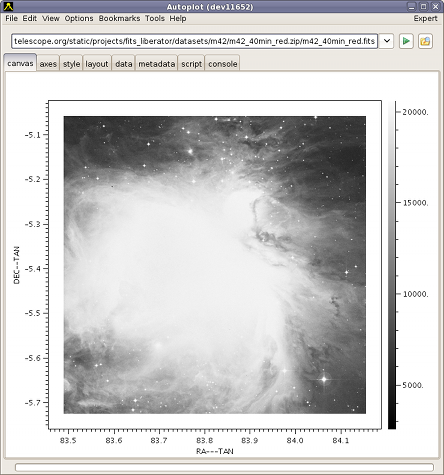Click the grayscale colorbar
Viewport: 444px width, 475px height.
[392, 265]
